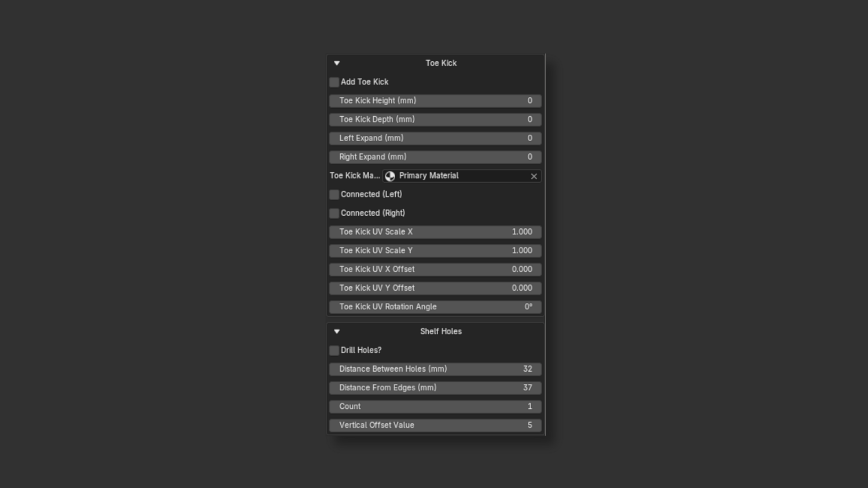Toggle the Connected (Right) checkbox
This screenshot has height=488, width=868.
tap(334, 213)
